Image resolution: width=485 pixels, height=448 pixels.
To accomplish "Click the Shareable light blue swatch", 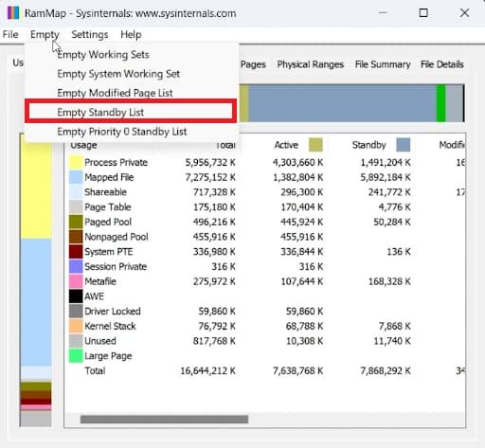I will click(76, 192).
